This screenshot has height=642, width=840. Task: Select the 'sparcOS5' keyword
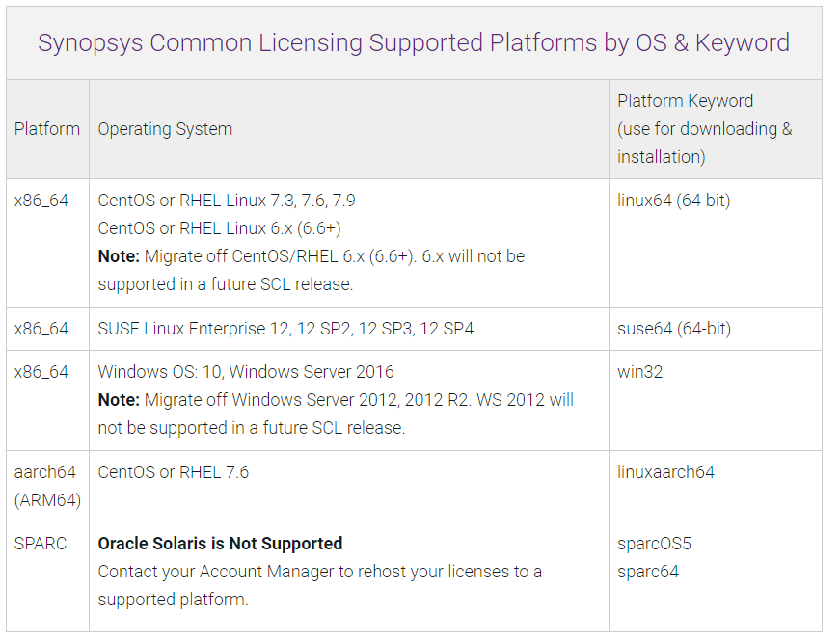(654, 544)
